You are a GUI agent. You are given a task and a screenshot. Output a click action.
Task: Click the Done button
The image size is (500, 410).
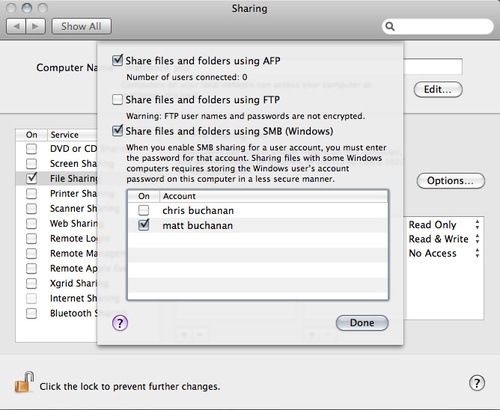[362, 323]
